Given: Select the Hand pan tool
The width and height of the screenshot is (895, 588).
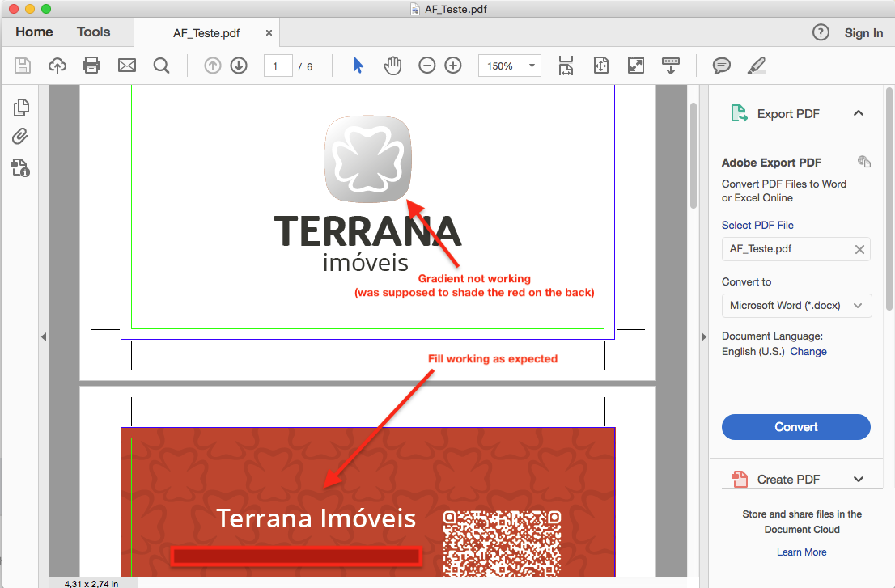Looking at the screenshot, I should tap(392, 66).
